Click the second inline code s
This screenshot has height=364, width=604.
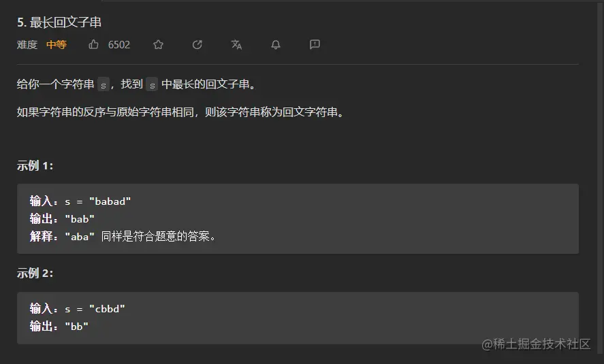tap(152, 84)
